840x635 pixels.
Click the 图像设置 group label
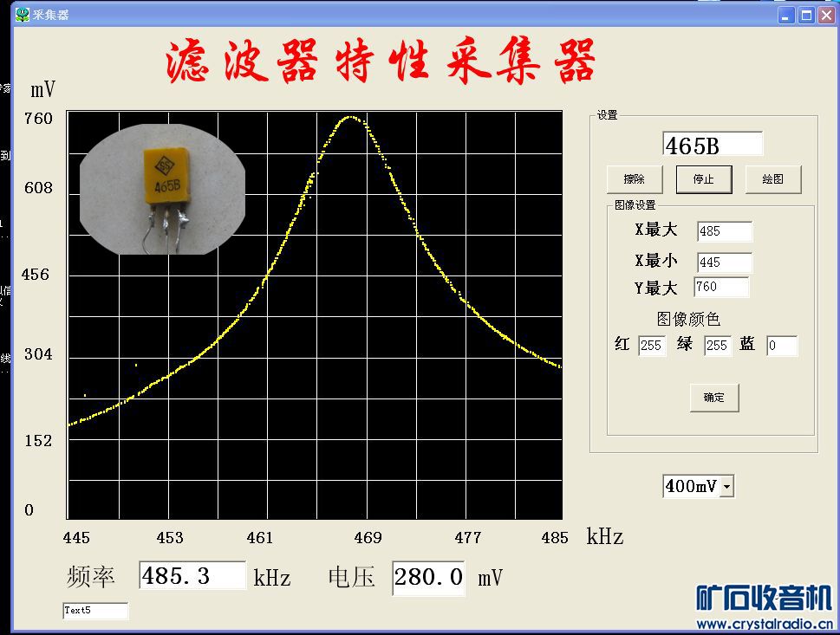(x=635, y=205)
